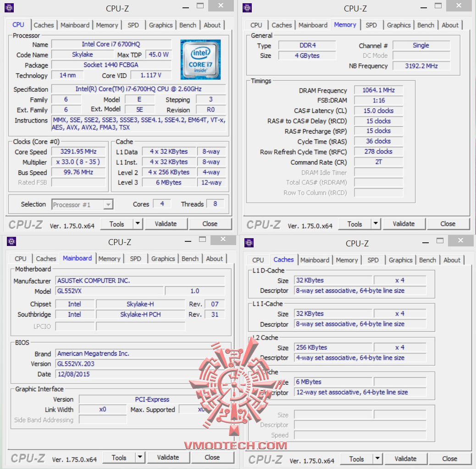Open CPU tab in Mainboard window
Viewport: 476px width, 469px height.
pyautogui.click(x=21, y=259)
